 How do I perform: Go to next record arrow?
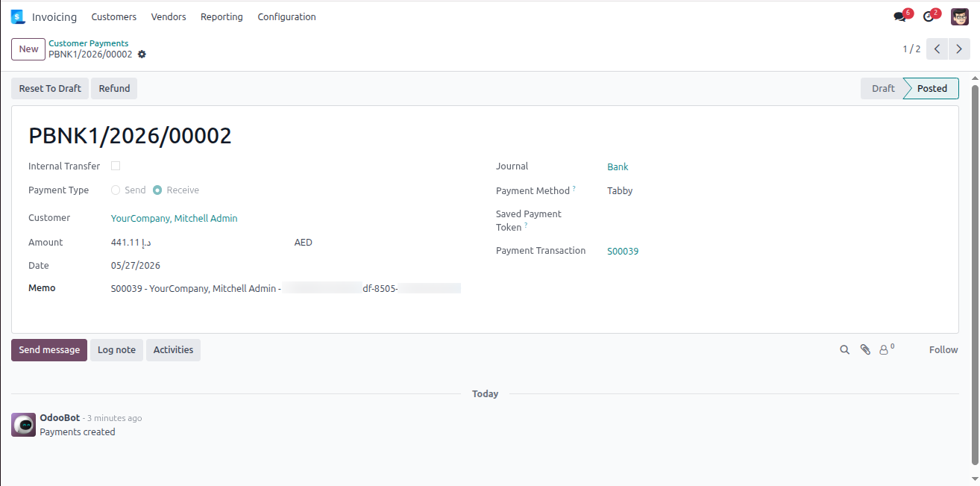point(959,49)
